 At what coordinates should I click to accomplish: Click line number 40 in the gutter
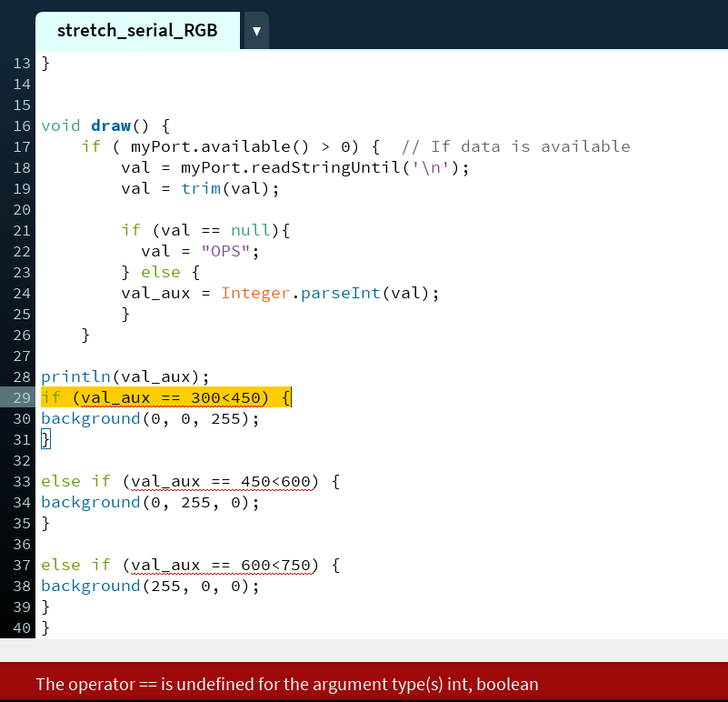coord(21,628)
